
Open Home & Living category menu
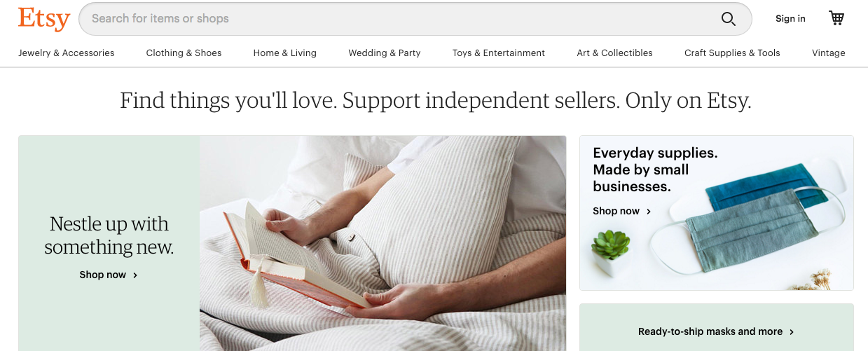pyautogui.click(x=285, y=53)
